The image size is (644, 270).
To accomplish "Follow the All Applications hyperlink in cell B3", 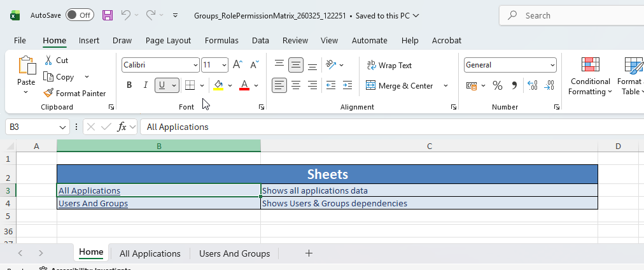I will 89,190.
